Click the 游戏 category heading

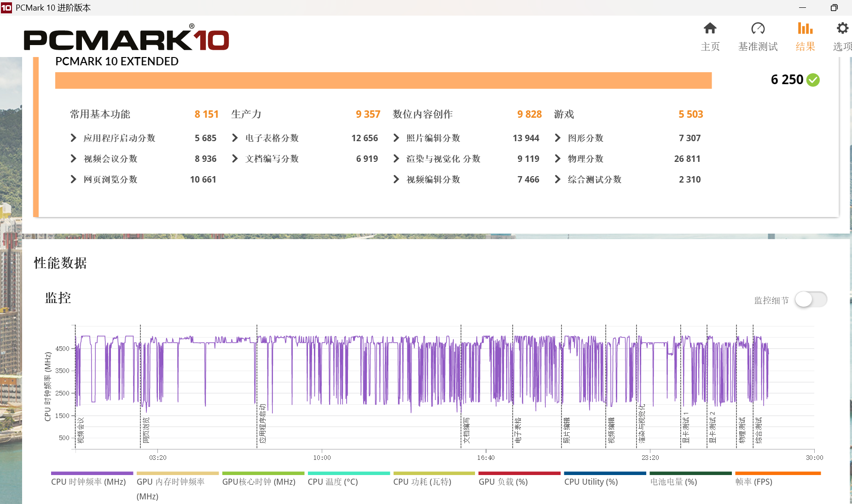pyautogui.click(x=564, y=114)
